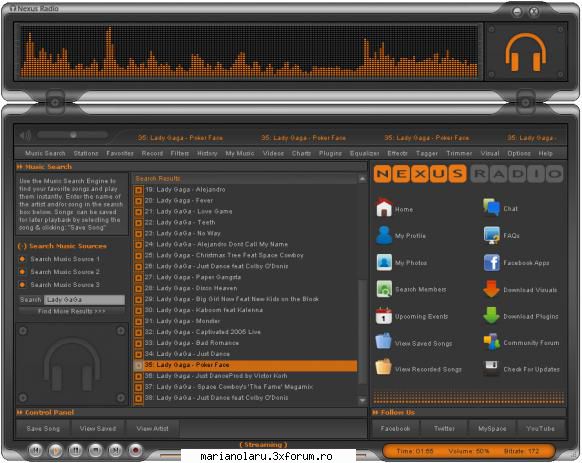Click the Search Members icon
The width and height of the screenshot is (582, 463).
click(x=384, y=289)
